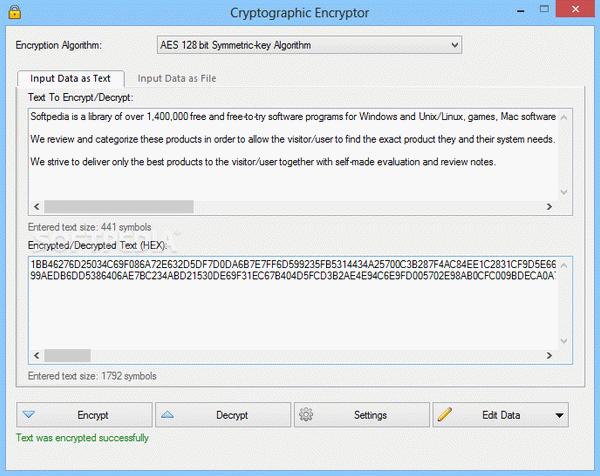Image resolution: width=600 pixels, height=476 pixels.
Task: Minimize the Cryptographic Encryptor window
Action: (x=520, y=10)
